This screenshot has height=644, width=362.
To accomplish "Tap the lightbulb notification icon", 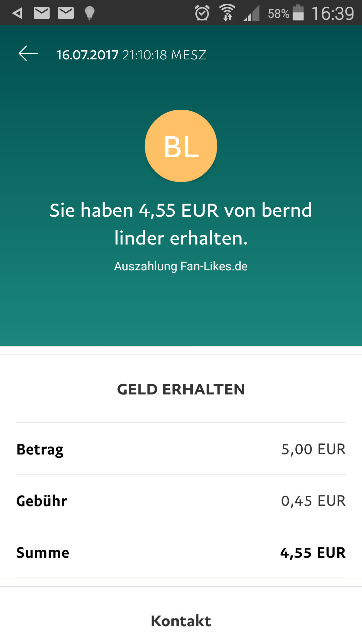I will [89, 13].
